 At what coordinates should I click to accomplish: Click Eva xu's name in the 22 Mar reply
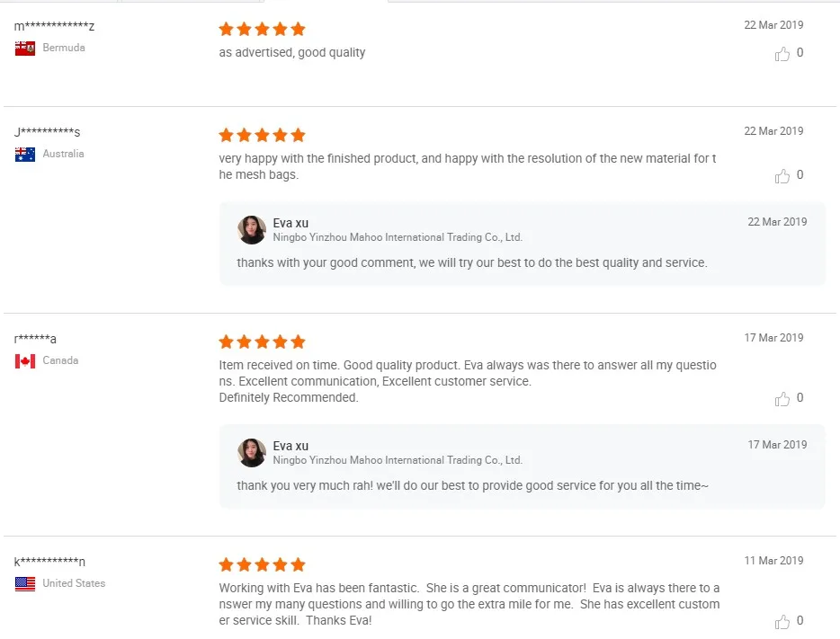click(x=290, y=223)
